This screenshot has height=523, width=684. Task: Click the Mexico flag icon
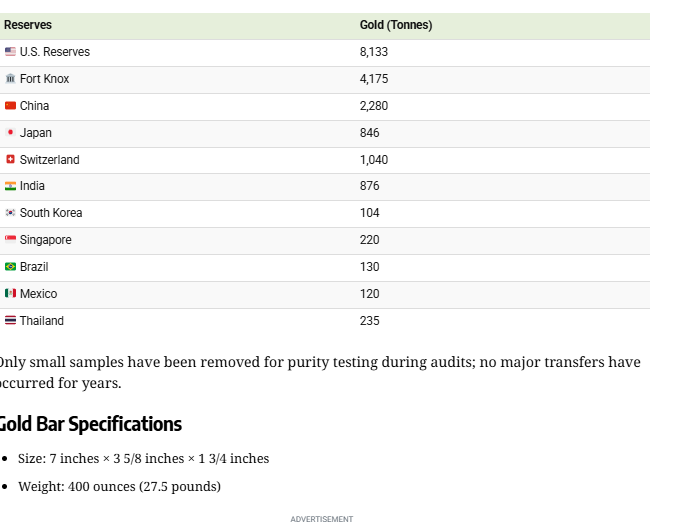coord(10,294)
